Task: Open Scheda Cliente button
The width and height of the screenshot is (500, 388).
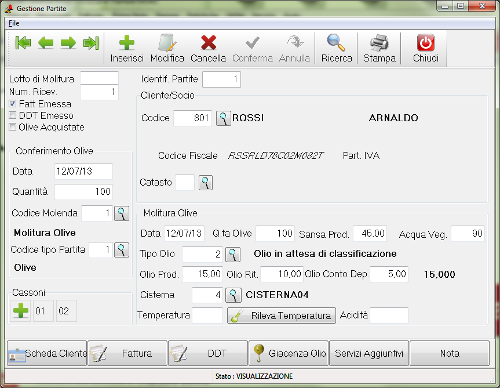Action: click(x=47, y=353)
